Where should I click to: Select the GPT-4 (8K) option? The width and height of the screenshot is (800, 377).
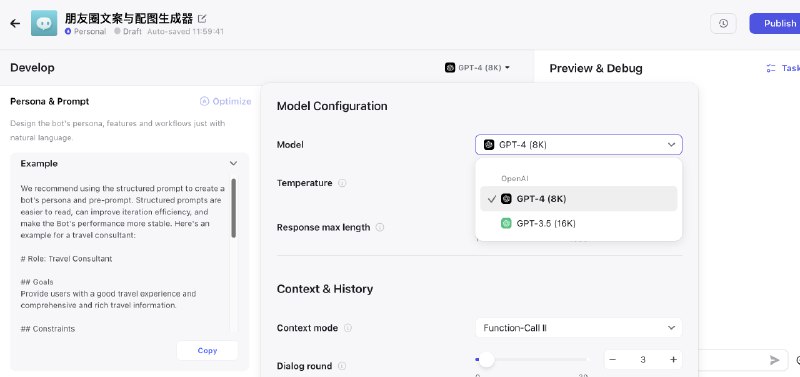(579, 198)
